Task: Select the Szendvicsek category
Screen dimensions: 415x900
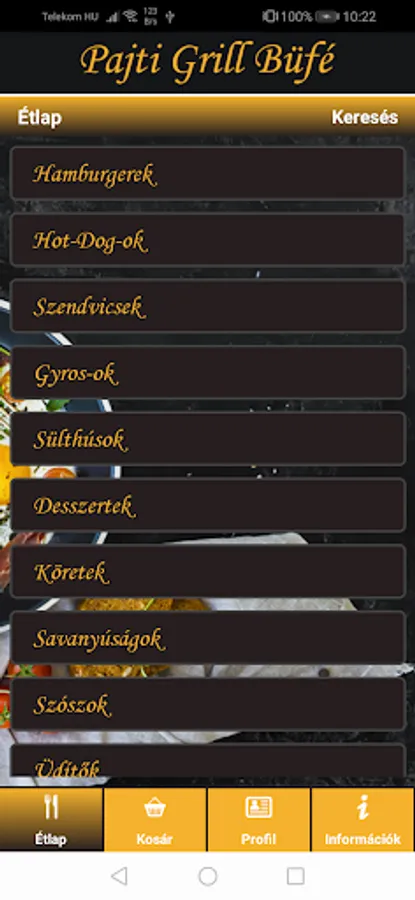Action: coord(208,306)
